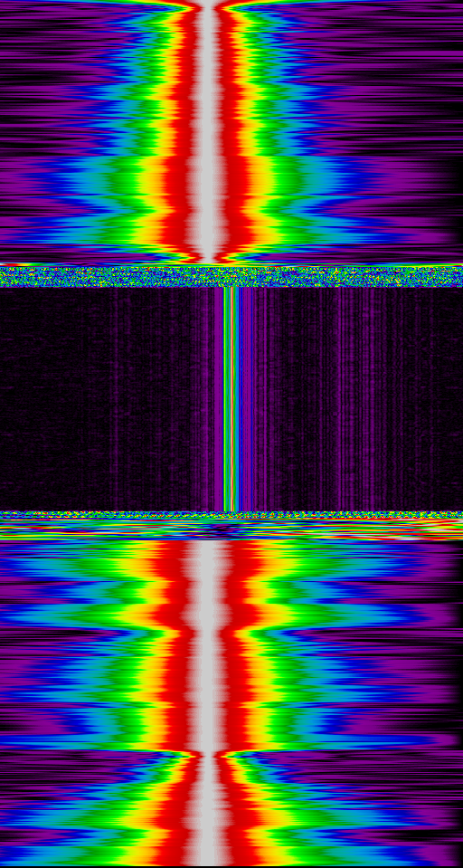Click the pinch point at the top spectrogram's bottom edge
This screenshot has height=868, width=463.
coord(207,259)
